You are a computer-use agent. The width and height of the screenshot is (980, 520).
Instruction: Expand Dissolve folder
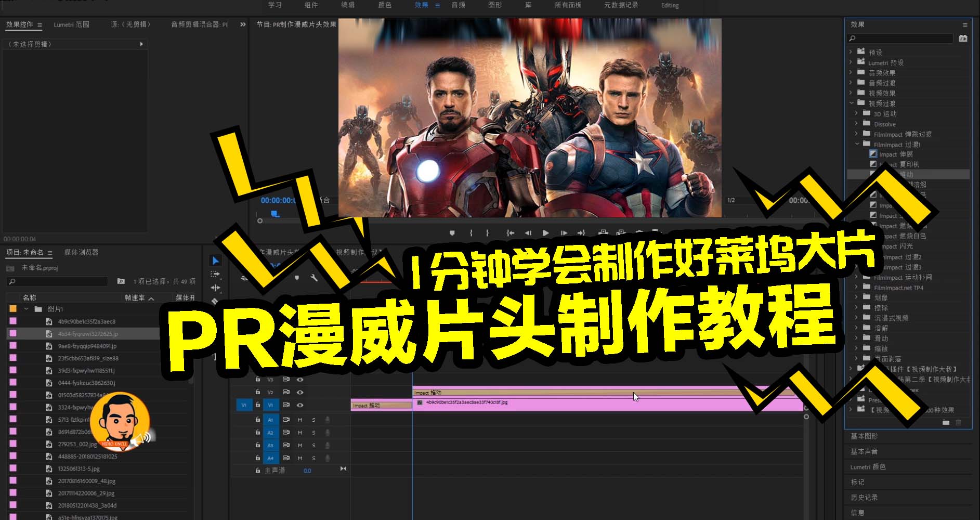(x=856, y=124)
